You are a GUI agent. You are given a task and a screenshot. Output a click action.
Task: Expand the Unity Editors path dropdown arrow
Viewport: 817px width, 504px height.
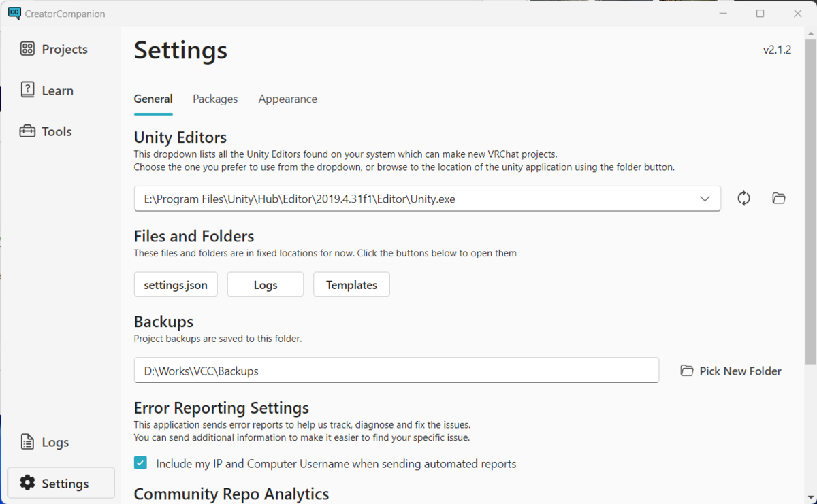tap(705, 199)
